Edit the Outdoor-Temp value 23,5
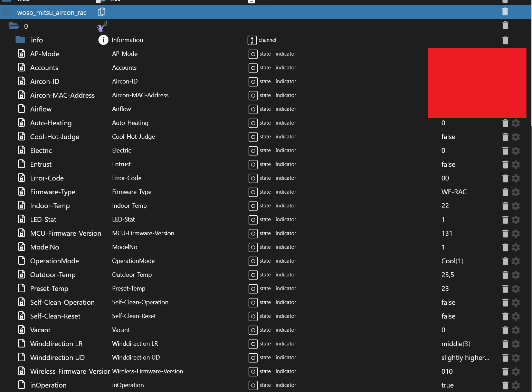 pos(447,275)
